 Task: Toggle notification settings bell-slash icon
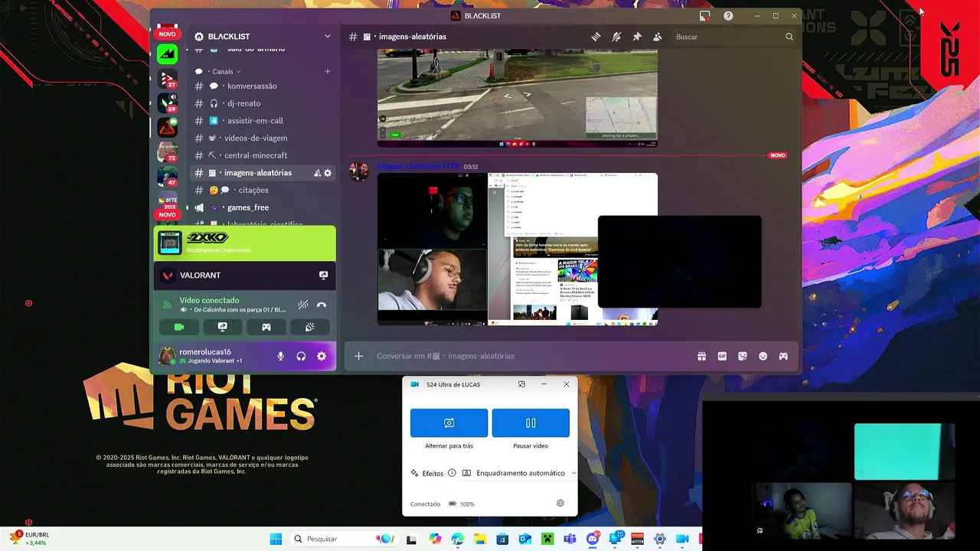coord(616,37)
